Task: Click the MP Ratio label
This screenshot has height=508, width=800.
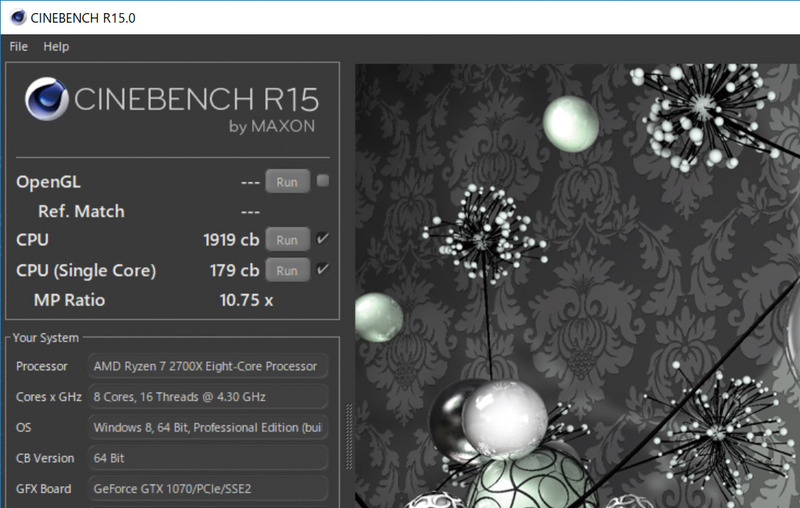Action: coord(69,300)
